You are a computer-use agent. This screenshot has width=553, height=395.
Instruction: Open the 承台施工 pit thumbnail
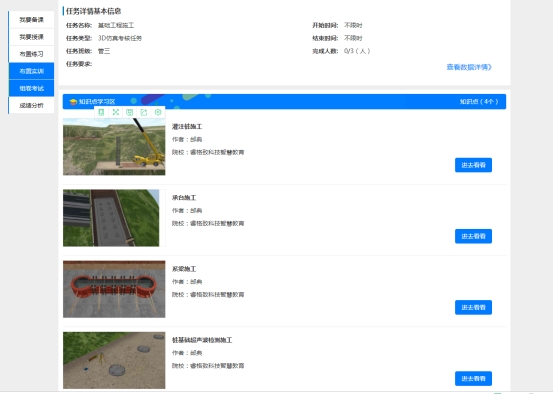pyautogui.click(x=111, y=218)
